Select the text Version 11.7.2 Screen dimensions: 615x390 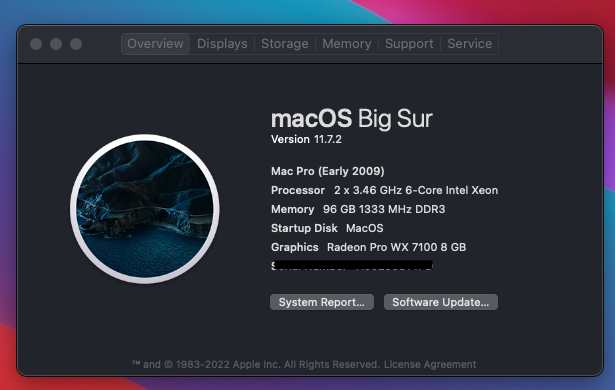306,139
